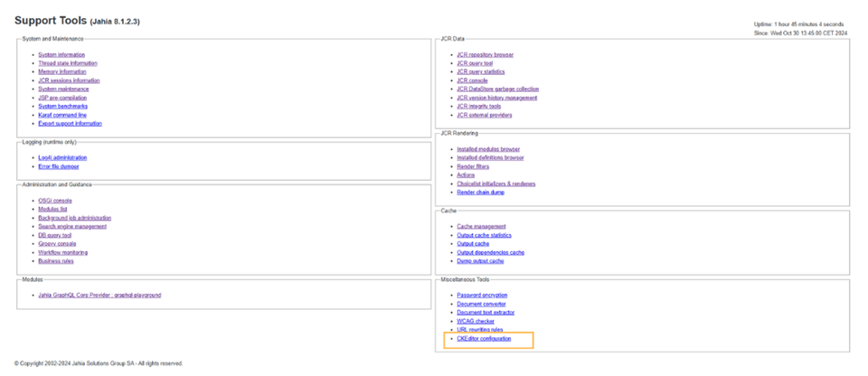The width and height of the screenshot is (868, 376).
Task: Open Workflow monitoring
Action: (62, 252)
